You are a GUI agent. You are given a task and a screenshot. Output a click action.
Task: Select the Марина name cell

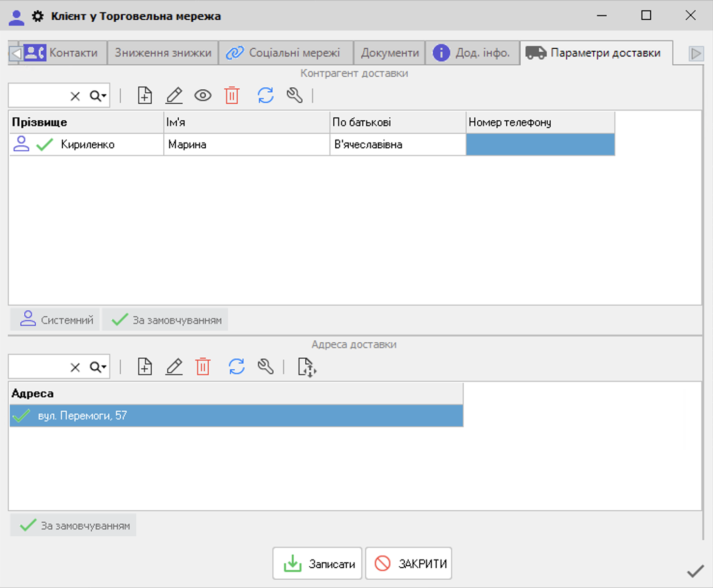tap(247, 144)
